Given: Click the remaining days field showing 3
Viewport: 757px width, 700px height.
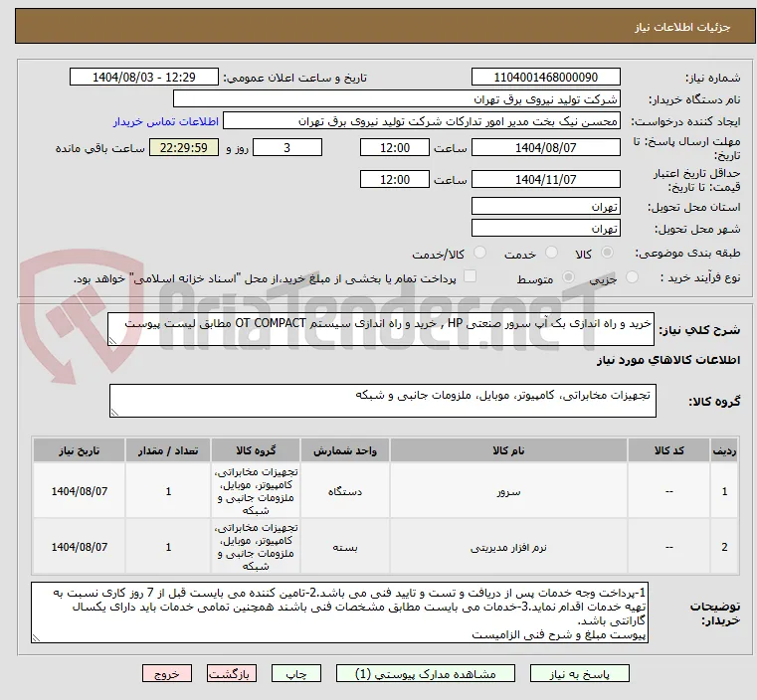Looking at the screenshot, I should pyautogui.click(x=287, y=147).
